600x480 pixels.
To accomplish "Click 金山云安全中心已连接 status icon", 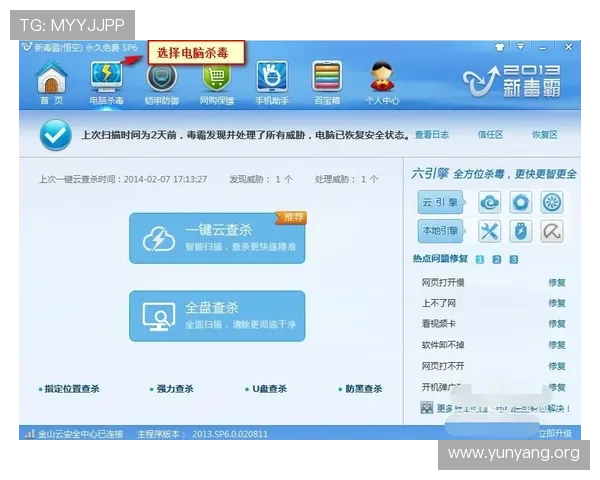I will [29, 434].
